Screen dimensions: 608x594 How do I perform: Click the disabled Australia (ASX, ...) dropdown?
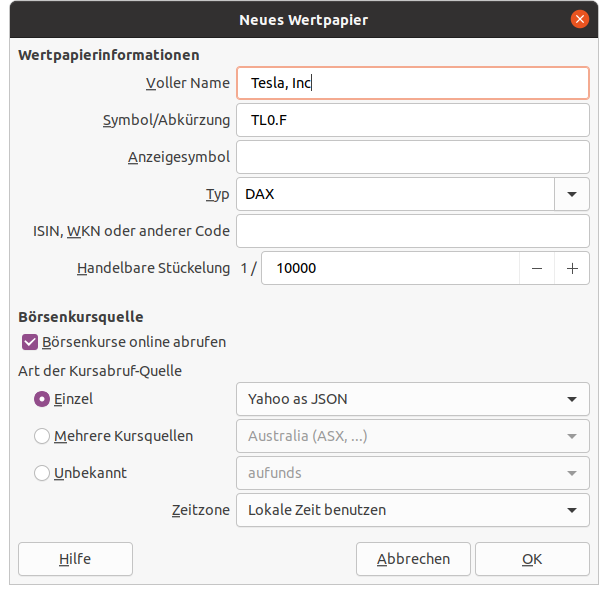[x=412, y=436]
